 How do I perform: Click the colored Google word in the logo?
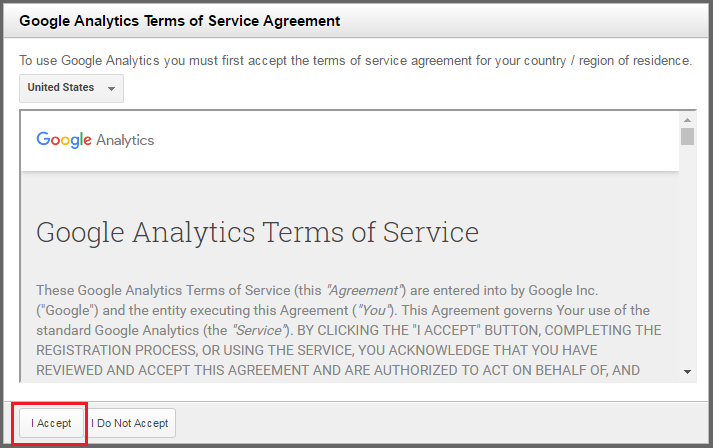pos(64,140)
